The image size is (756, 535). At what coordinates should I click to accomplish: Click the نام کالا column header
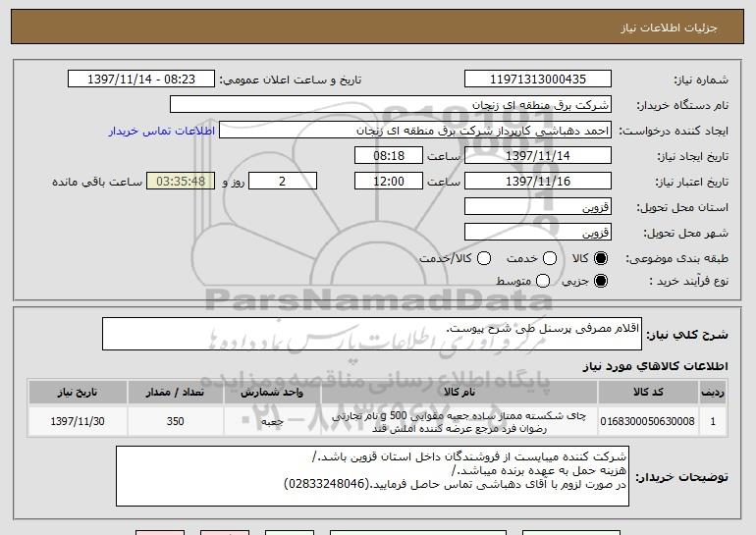[x=459, y=392]
